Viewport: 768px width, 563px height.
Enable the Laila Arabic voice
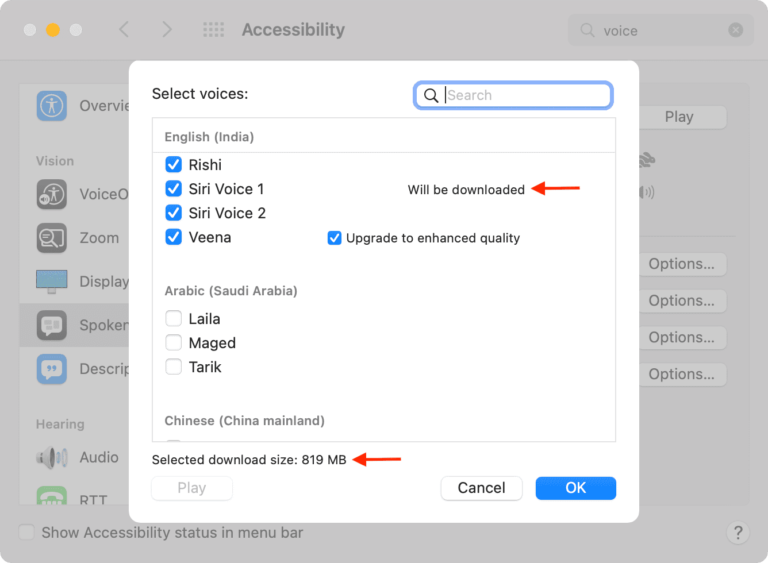pos(174,319)
